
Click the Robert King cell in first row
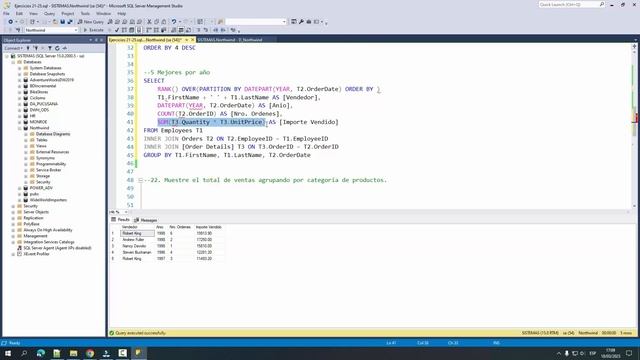pos(138,233)
